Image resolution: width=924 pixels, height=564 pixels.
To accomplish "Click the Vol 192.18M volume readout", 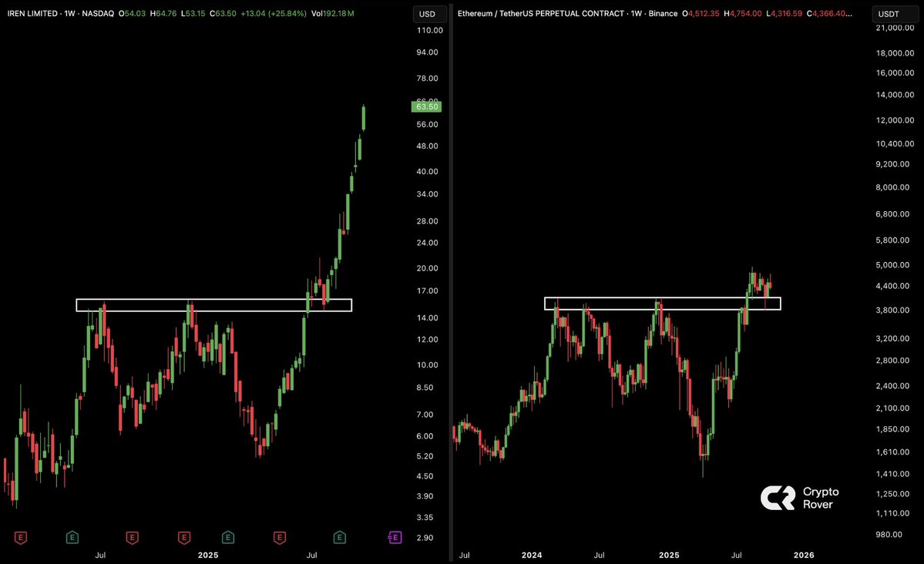I will point(333,14).
